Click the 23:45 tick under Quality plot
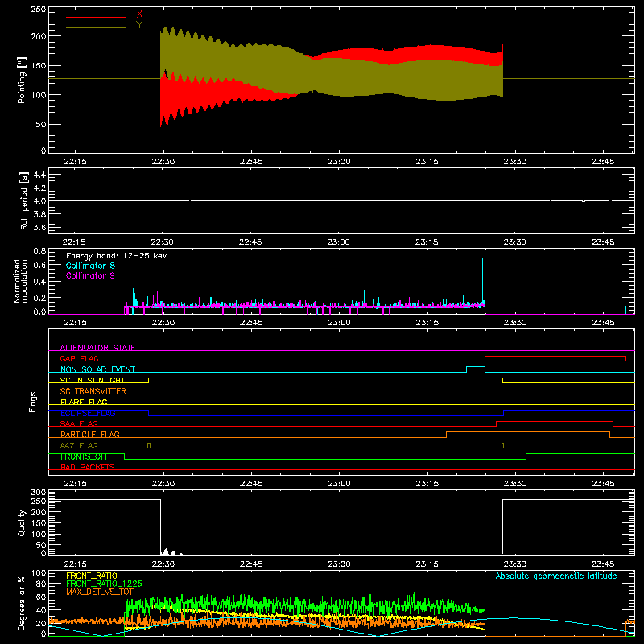Viewport: 644px width, 644px height. point(603,564)
